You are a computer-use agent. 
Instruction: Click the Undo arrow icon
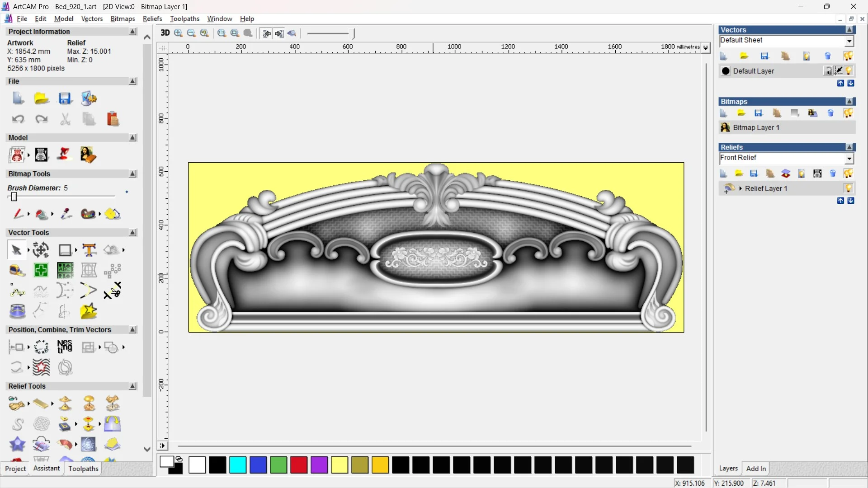[18, 119]
